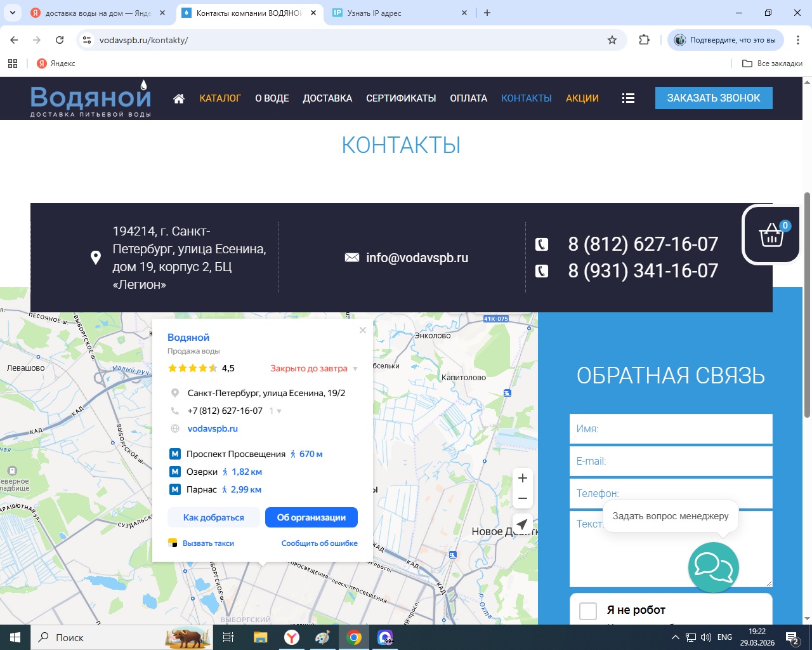Click the "Проспект Просвещения" metro station

[x=236, y=454]
